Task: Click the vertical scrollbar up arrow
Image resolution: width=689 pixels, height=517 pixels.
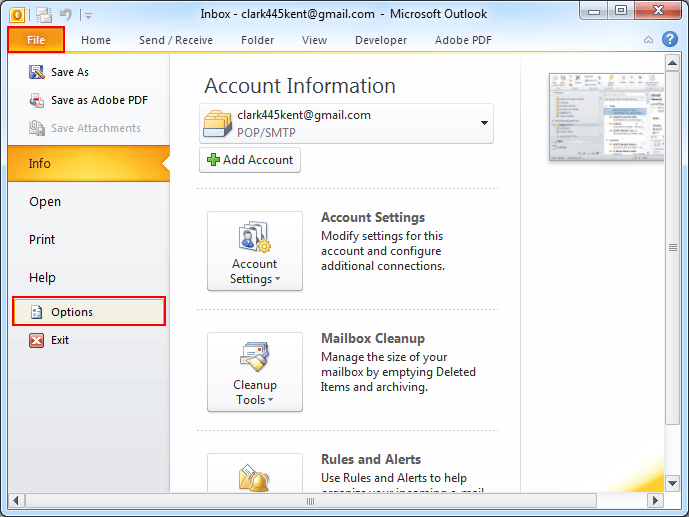Action: tap(672, 63)
